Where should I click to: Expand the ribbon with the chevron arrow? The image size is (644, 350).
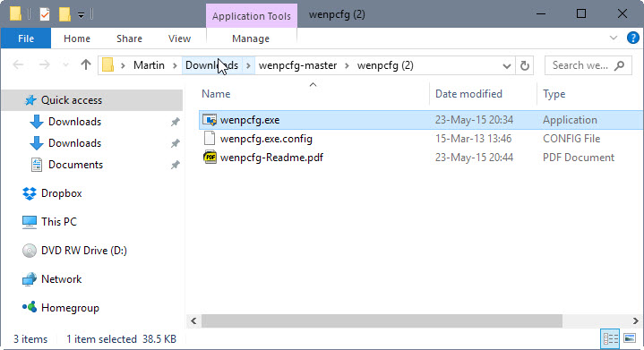click(x=614, y=38)
